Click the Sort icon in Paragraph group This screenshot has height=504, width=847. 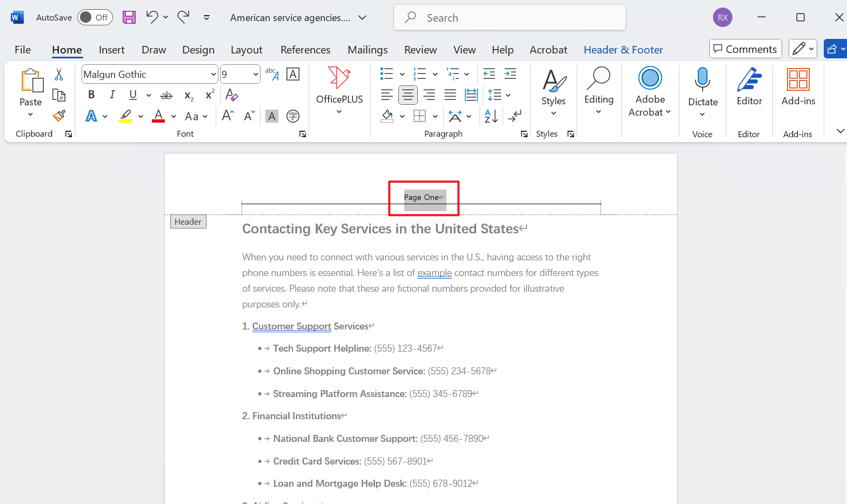489,116
